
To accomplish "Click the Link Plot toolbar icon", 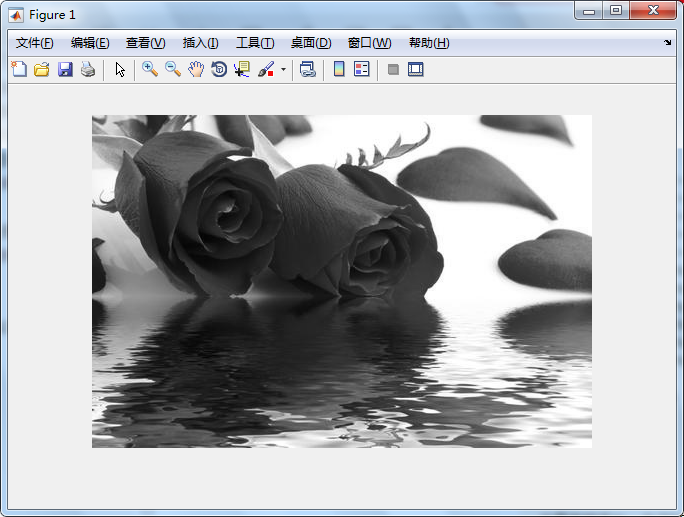I will (308, 69).
